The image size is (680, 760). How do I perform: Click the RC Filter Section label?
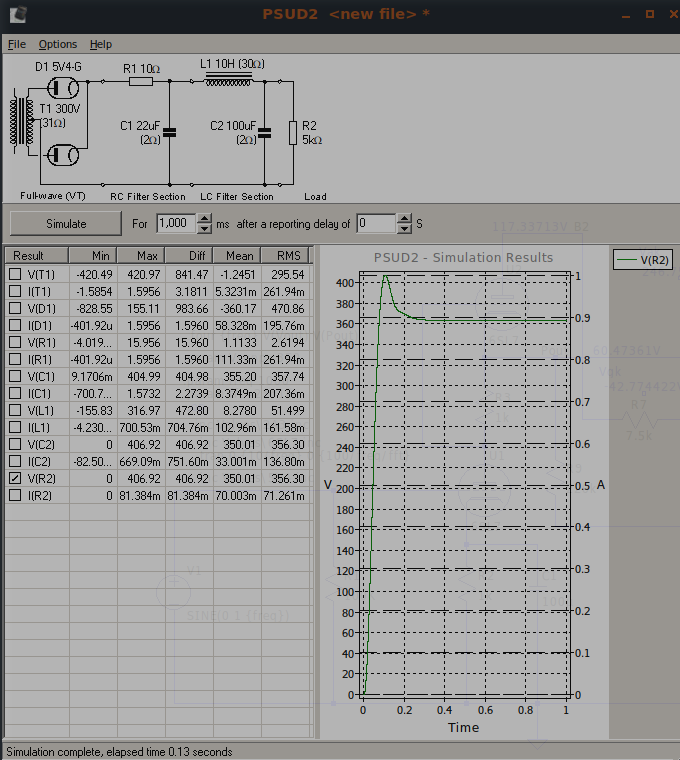[148, 196]
